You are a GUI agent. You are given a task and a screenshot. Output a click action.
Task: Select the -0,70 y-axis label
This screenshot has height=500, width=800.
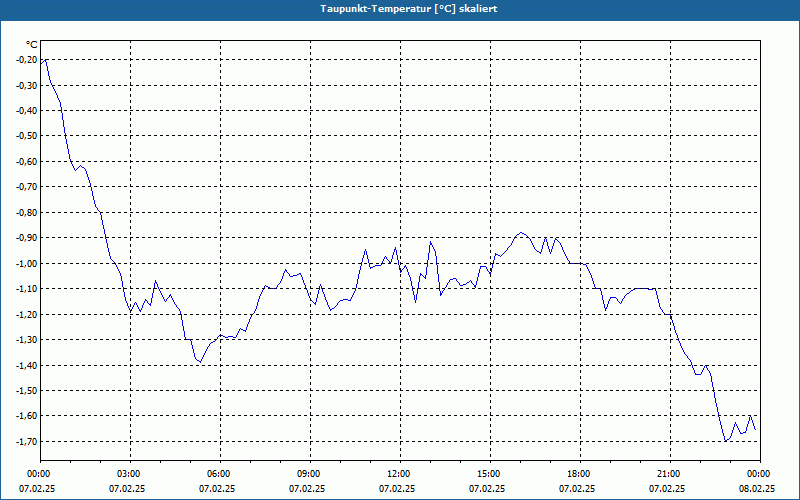click(x=28, y=187)
